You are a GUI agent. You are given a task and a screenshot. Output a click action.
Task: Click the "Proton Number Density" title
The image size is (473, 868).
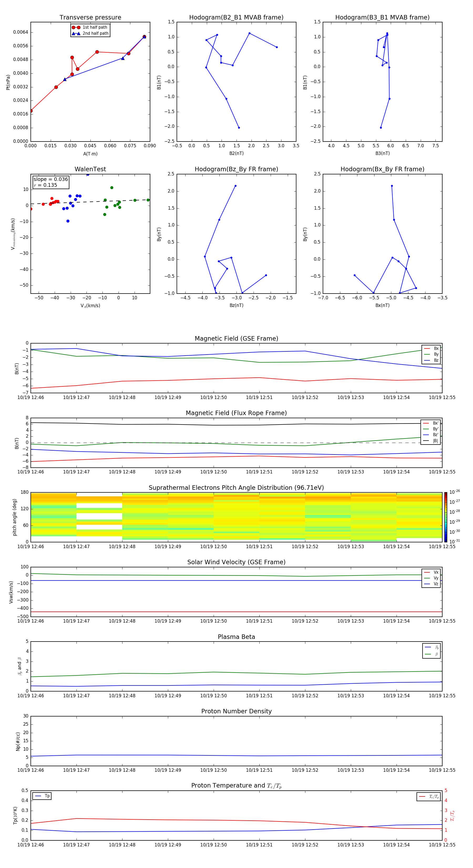(236, 711)
